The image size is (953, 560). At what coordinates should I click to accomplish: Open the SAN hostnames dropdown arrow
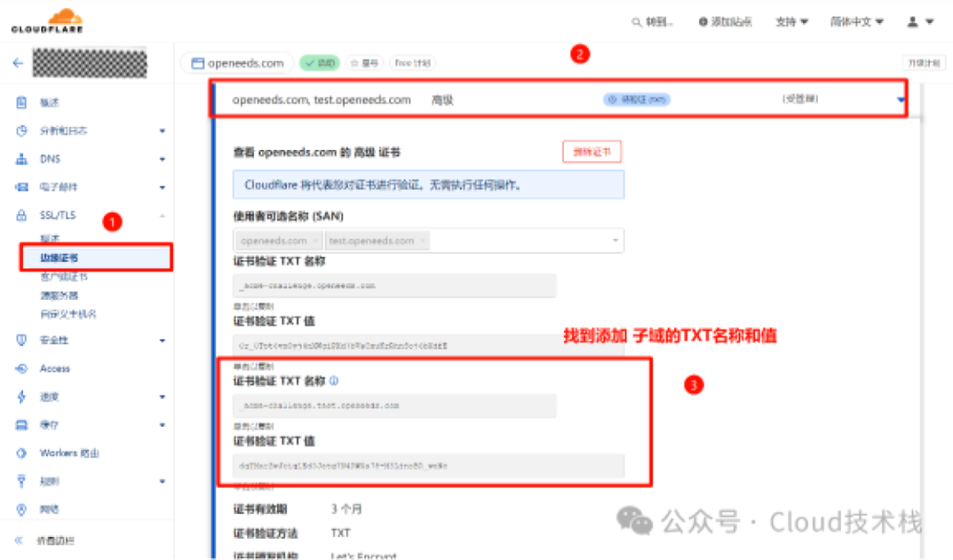(x=615, y=241)
